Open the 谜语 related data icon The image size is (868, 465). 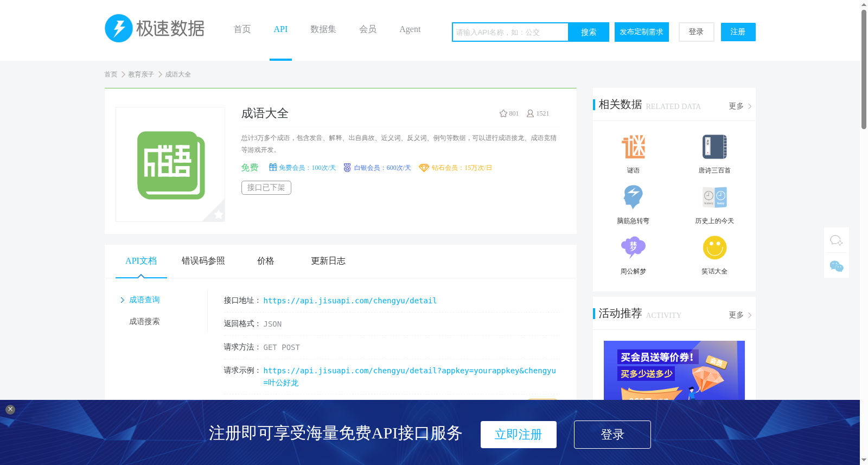click(633, 146)
